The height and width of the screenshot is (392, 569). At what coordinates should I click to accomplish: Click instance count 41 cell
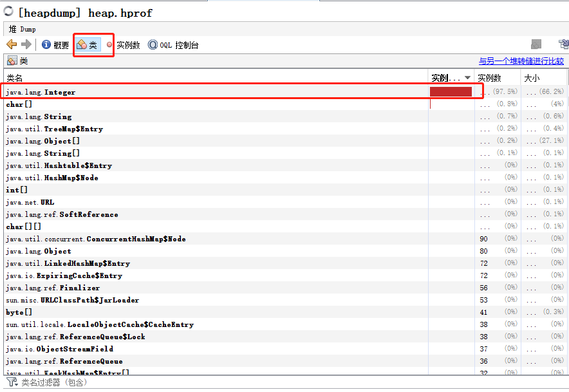click(x=498, y=312)
